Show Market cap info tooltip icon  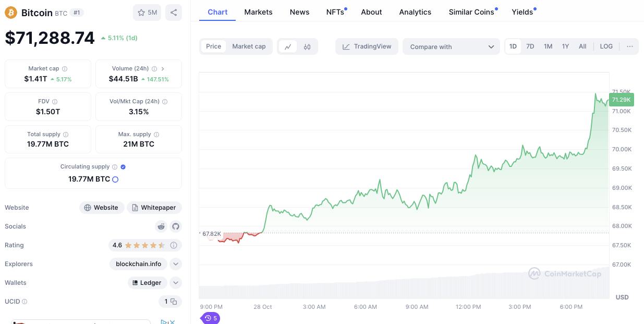pyautogui.click(x=65, y=69)
